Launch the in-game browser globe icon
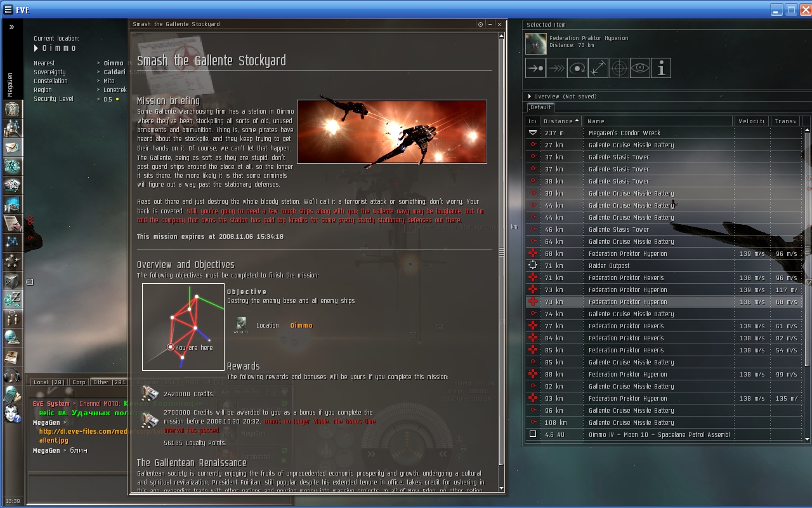 [x=13, y=337]
